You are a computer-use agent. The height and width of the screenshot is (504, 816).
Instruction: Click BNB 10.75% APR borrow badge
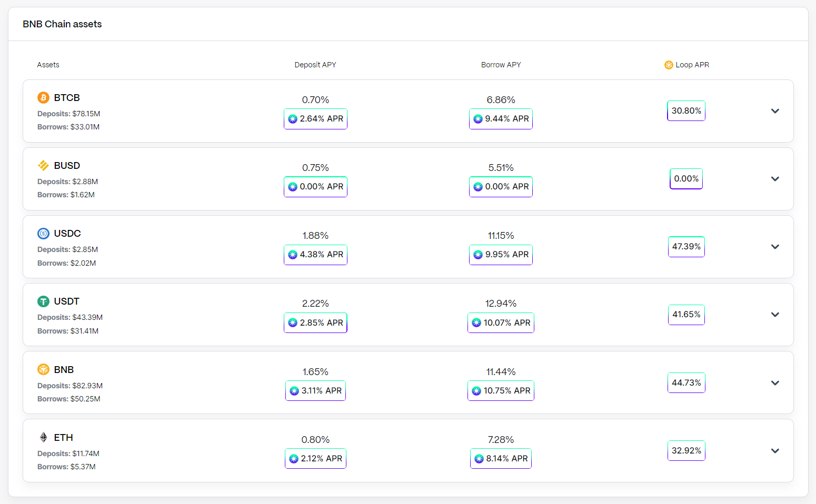501,390
